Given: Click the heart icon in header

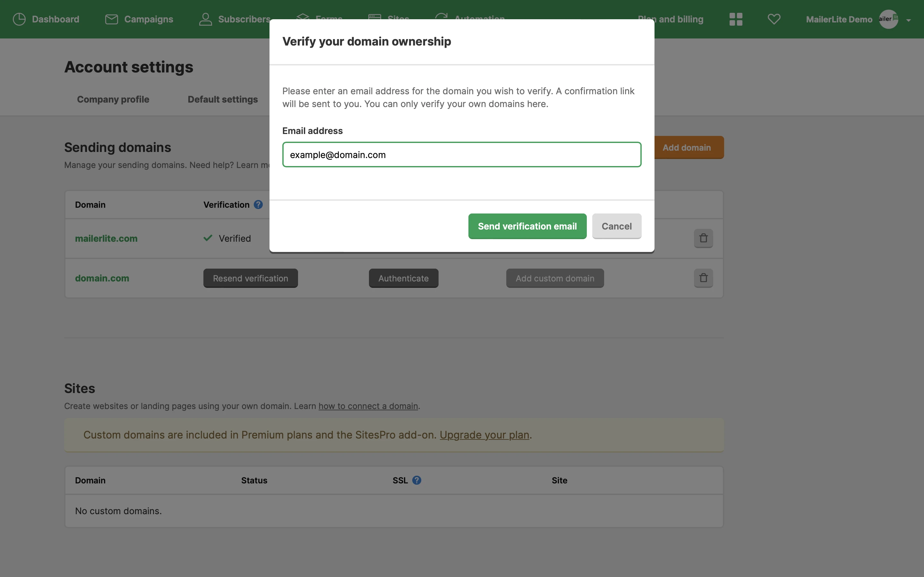Looking at the screenshot, I should coord(774,19).
